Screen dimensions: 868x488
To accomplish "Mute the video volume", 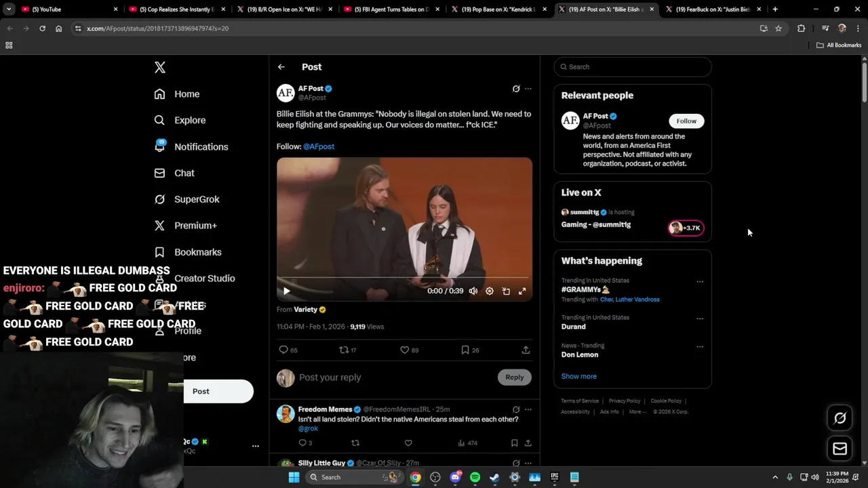I will 473,291.
